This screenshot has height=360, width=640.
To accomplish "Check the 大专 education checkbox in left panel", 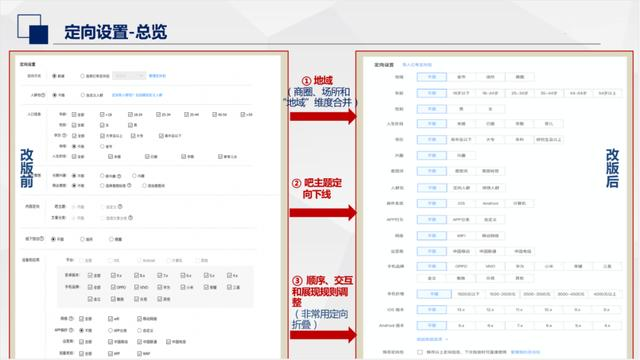I will (x=133, y=136).
